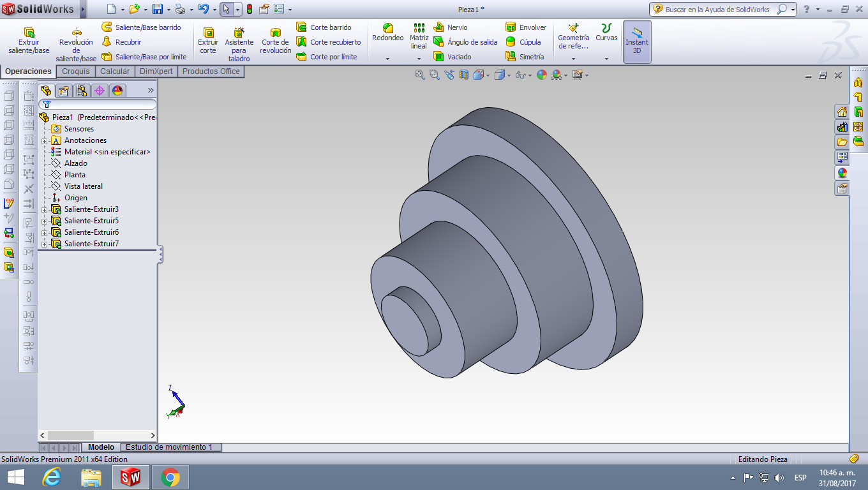
Task: Expand Saliente-Extruir3 in the tree
Action: click(43, 209)
